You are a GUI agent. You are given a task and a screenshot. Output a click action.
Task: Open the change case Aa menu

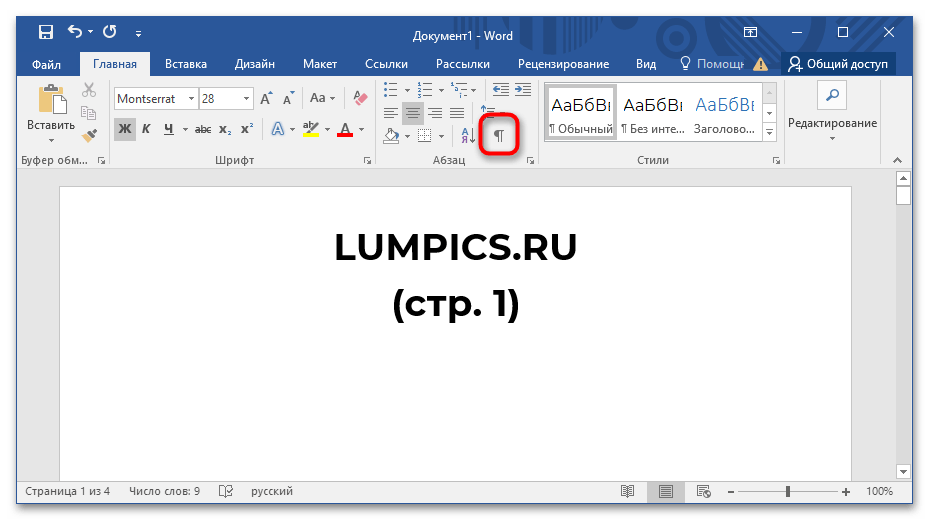pyautogui.click(x=322, y=98)
